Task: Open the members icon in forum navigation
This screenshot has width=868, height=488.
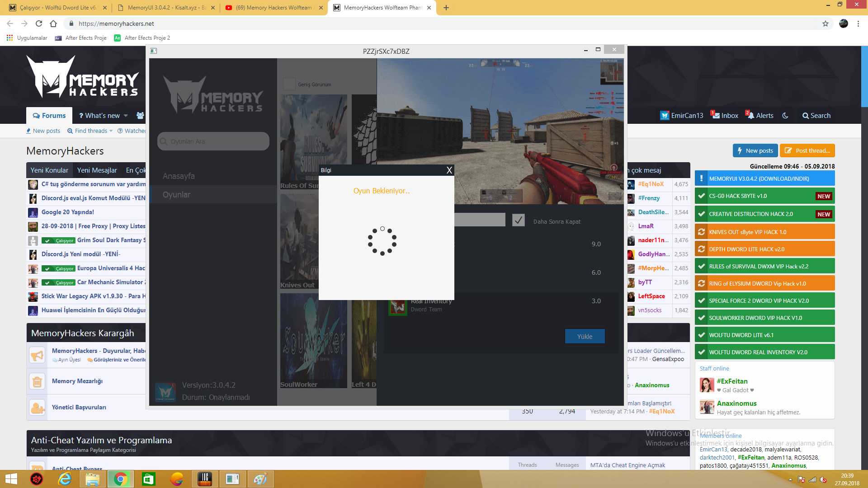Action: click(x=140, y=116)
